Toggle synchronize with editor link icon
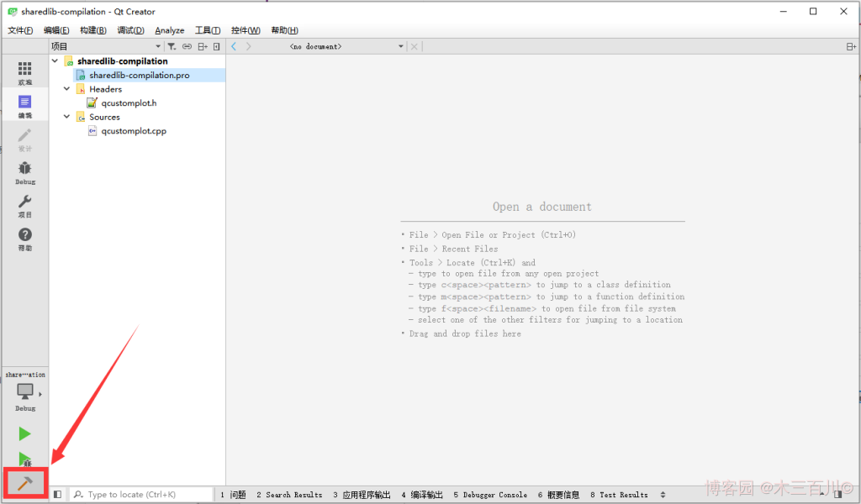The width and height of the screenshot is (861, 504). [187, 47]
